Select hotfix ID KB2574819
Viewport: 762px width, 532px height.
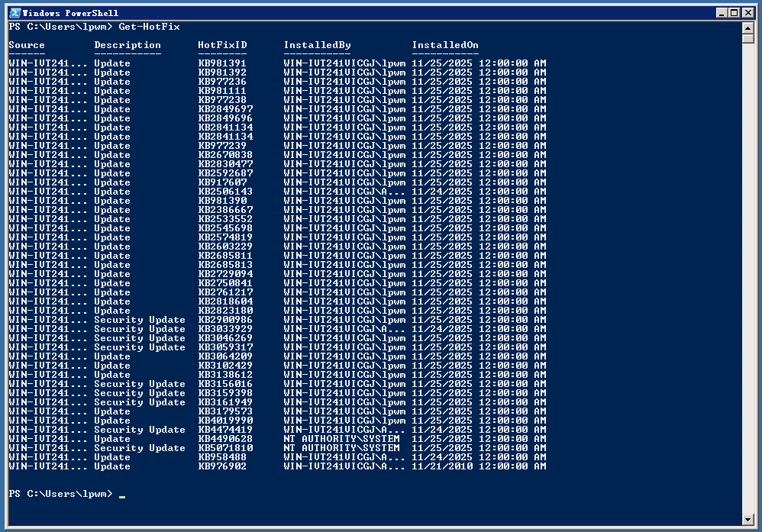point(225,237)
